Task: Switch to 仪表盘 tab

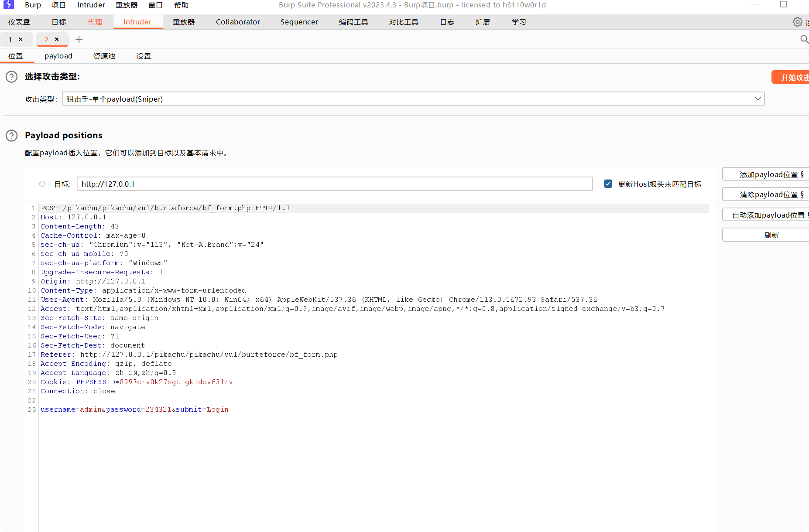Action: pos(19,22)
